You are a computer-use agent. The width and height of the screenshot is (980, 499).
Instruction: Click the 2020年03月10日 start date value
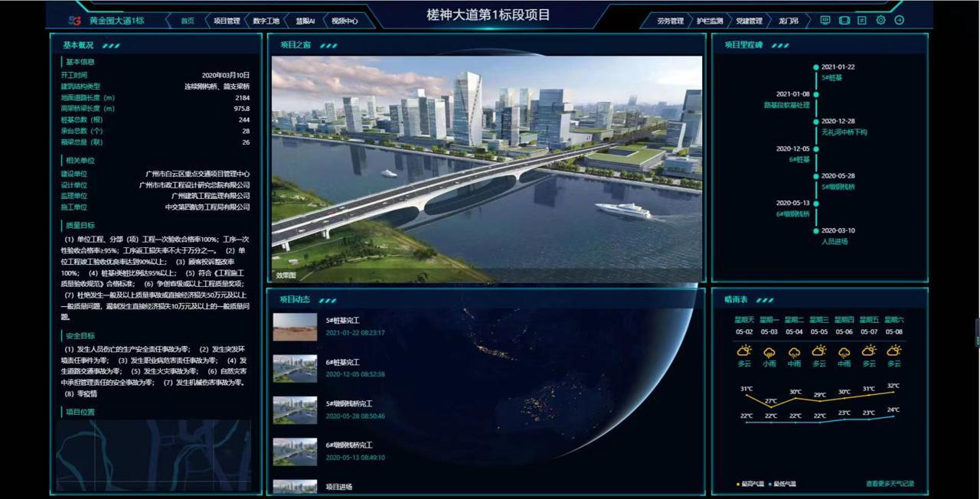point(226,76)
